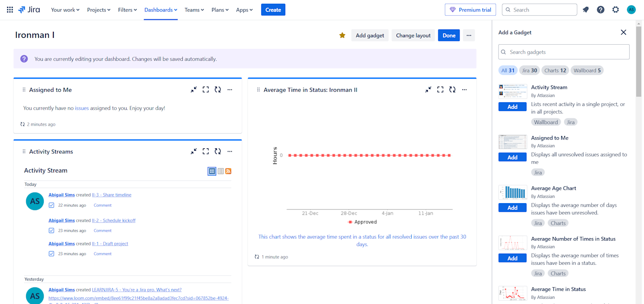Screen dimensions: 644x304
Task: Add the Average Age Chart gadget
Action: 512,208
